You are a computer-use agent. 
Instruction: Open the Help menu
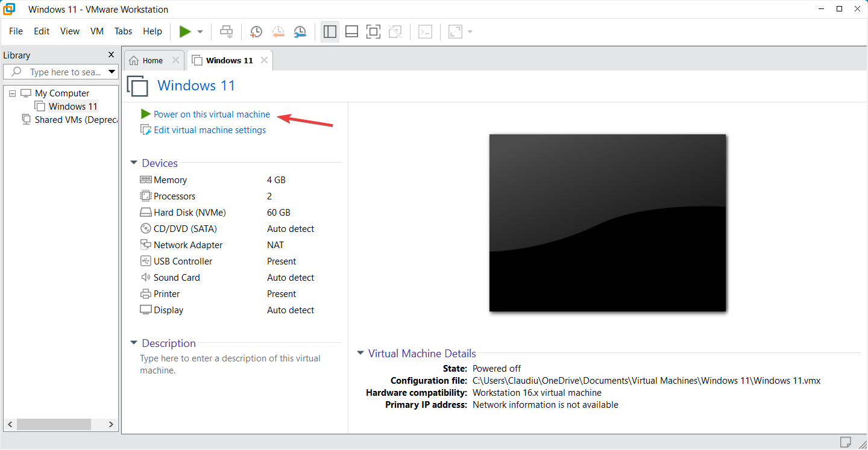[x=153, y=31]
